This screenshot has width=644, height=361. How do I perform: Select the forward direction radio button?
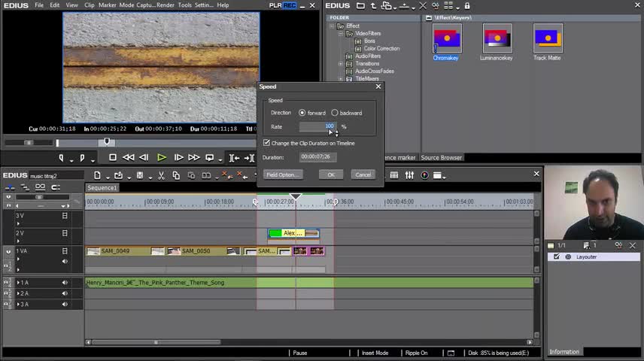(x=302, y=113)
